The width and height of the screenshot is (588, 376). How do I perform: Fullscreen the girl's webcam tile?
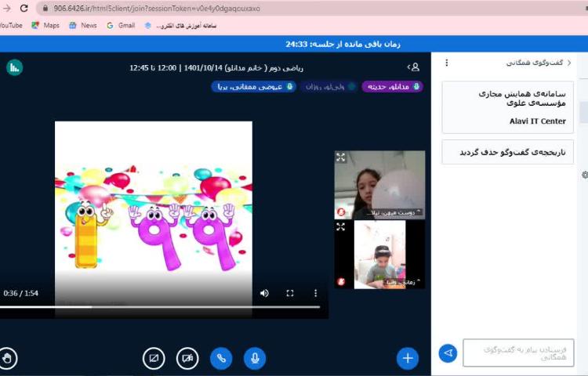click(340, 157)
